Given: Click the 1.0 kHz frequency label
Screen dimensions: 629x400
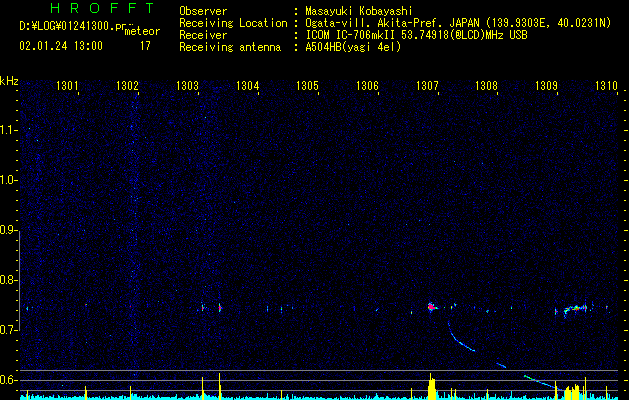Looking at the screenshot, I should 8,181.
